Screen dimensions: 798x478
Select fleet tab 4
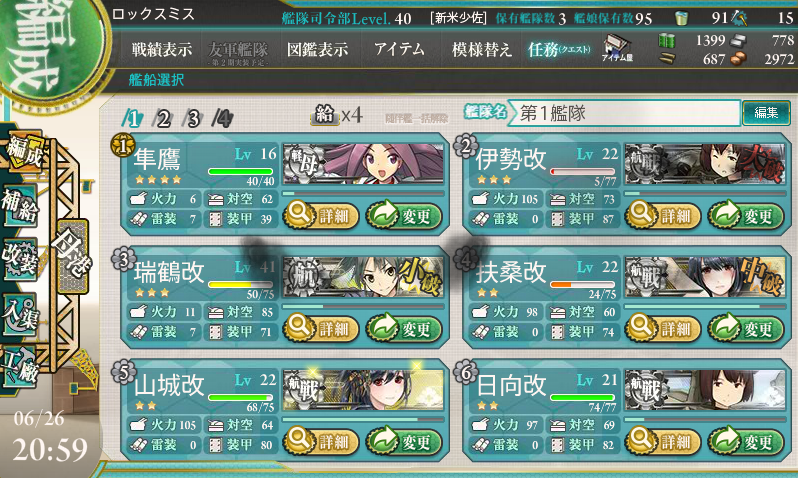(x=223, y=119)
